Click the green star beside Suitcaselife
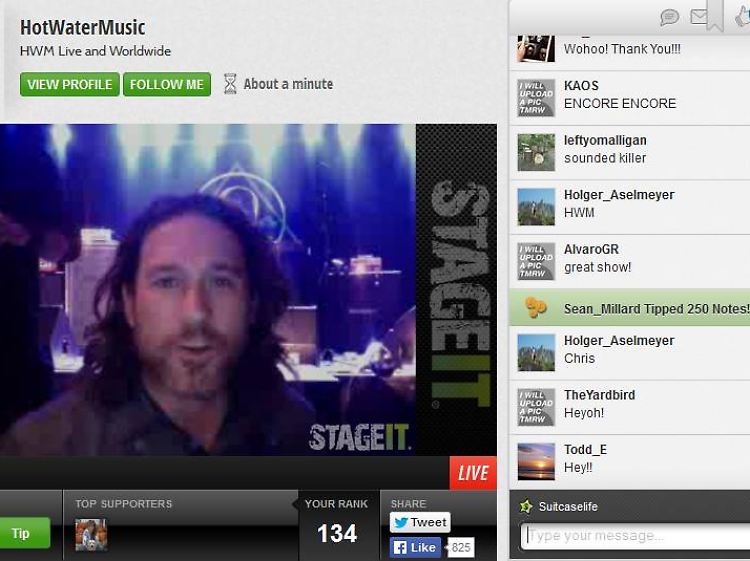This screenshot has height=561, width=750. pyautogui.click(x=526, y=506)
